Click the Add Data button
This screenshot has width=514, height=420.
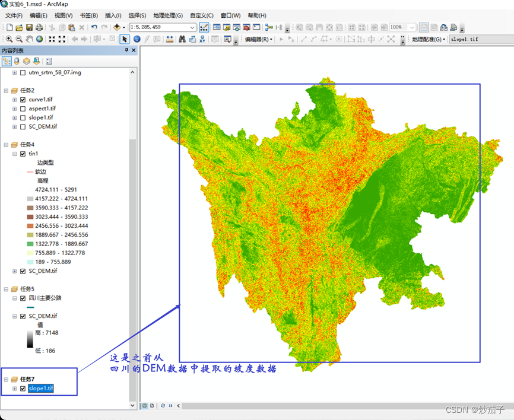click(x=117, y=27)
